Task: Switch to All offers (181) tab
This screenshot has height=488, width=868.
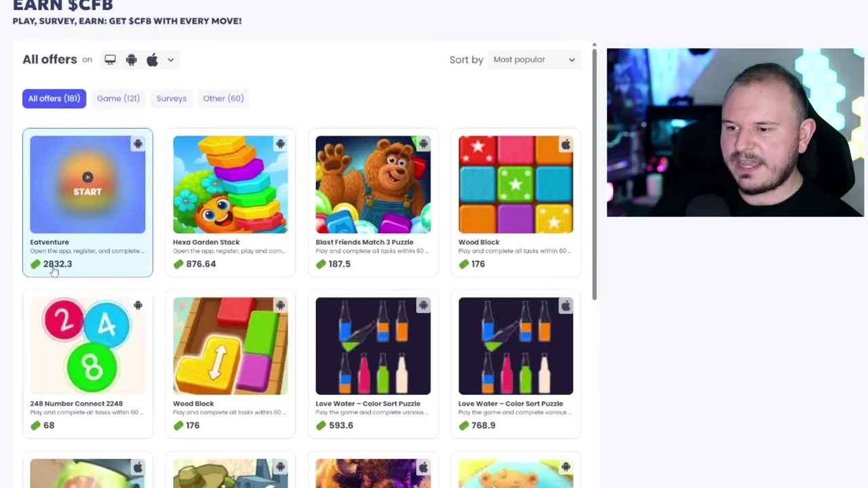Action: (54, 98)
